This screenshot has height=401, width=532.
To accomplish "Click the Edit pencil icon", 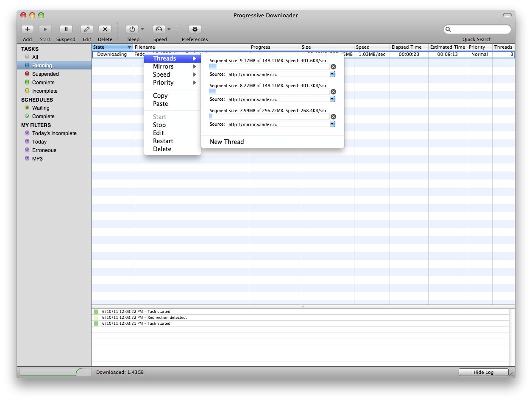I will click(x=86, y=29).
